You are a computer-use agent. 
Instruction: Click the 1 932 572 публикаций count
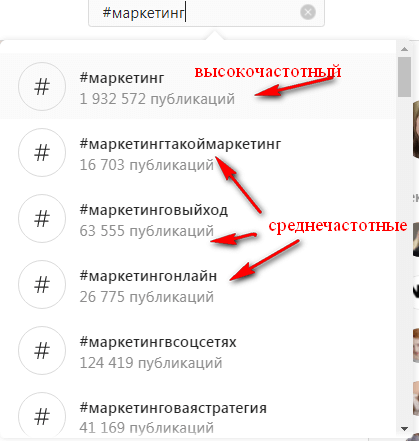(x=157, y=99)
